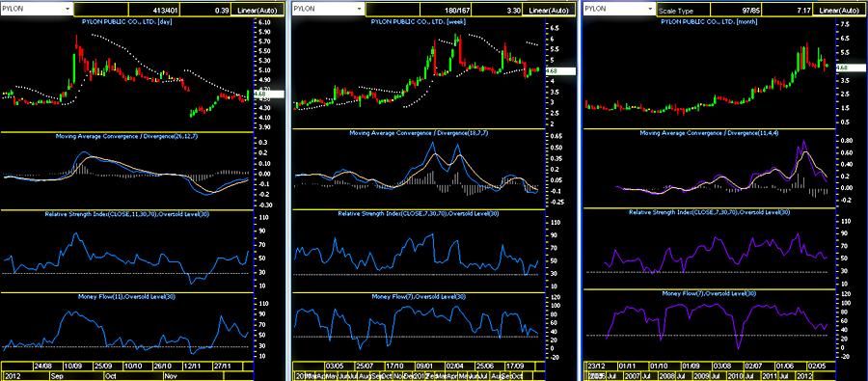Click the 6.10 price level on daily scale

pyautogui.click(x=264, y=22)
